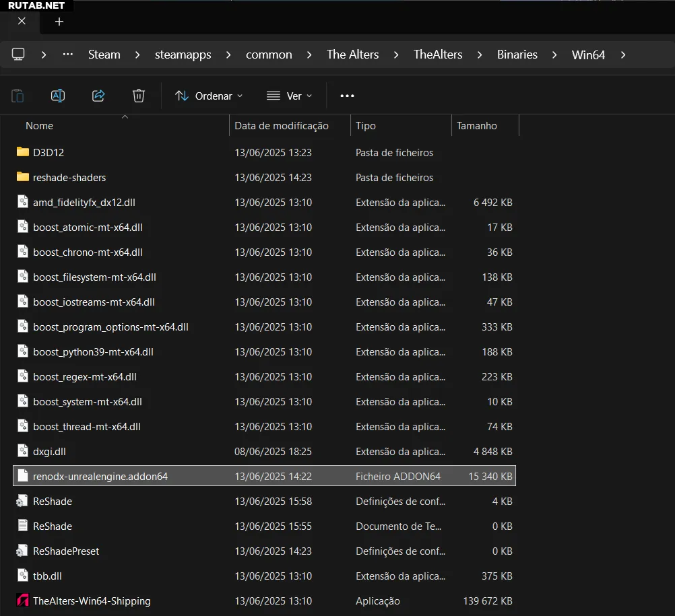This screenshot has height=616, width=675.
Task: Click the renodx-unrealengine.addon64 file icon
Action: (x=23, y=476)
